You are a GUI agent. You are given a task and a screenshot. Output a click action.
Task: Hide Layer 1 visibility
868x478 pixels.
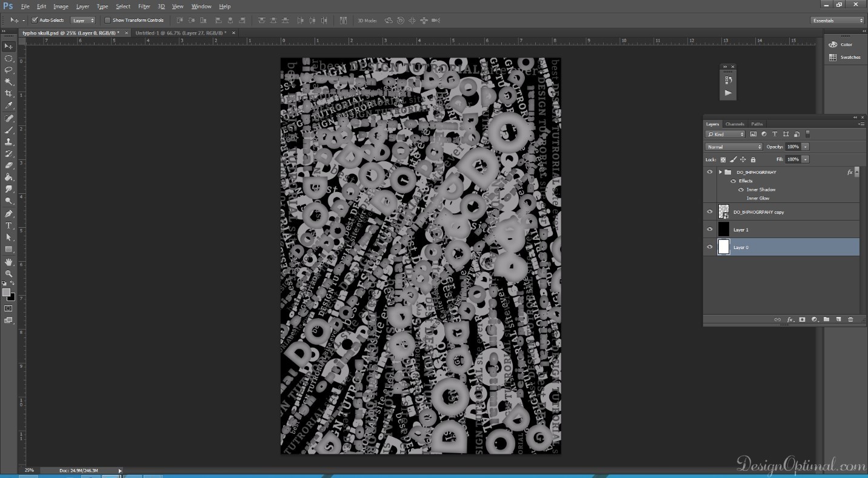pos(710,230)
